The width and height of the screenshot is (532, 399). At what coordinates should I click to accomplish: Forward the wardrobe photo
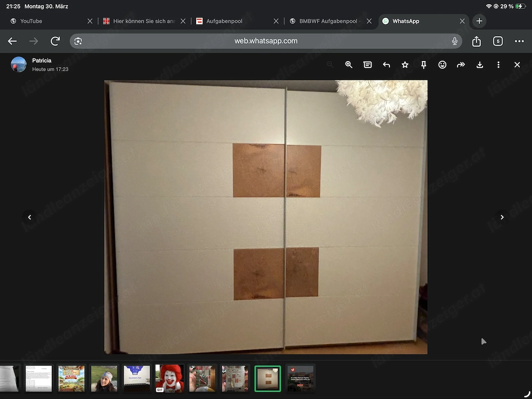tap(461, 64)
